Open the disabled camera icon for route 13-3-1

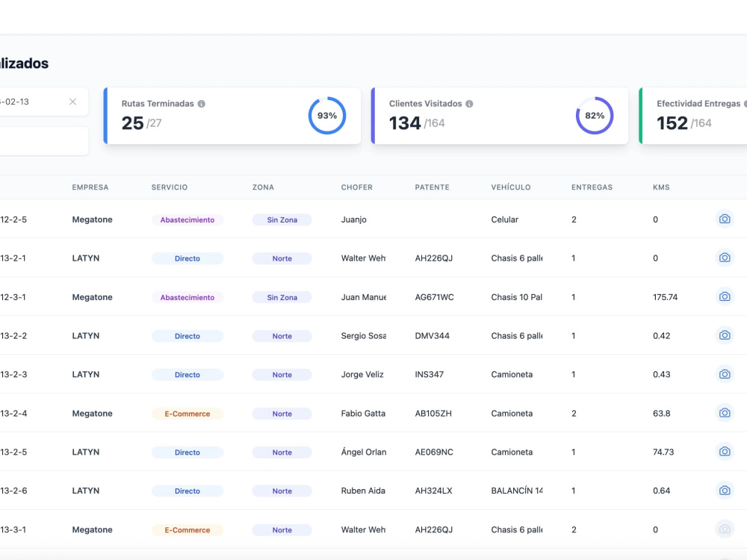(x=725, y=529)
